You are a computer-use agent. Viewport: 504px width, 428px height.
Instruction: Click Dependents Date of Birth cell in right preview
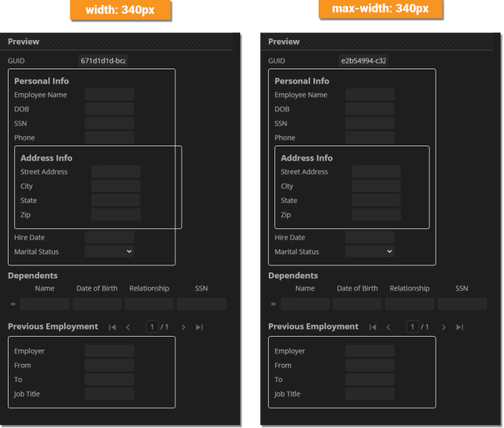[x=357, y=304]
